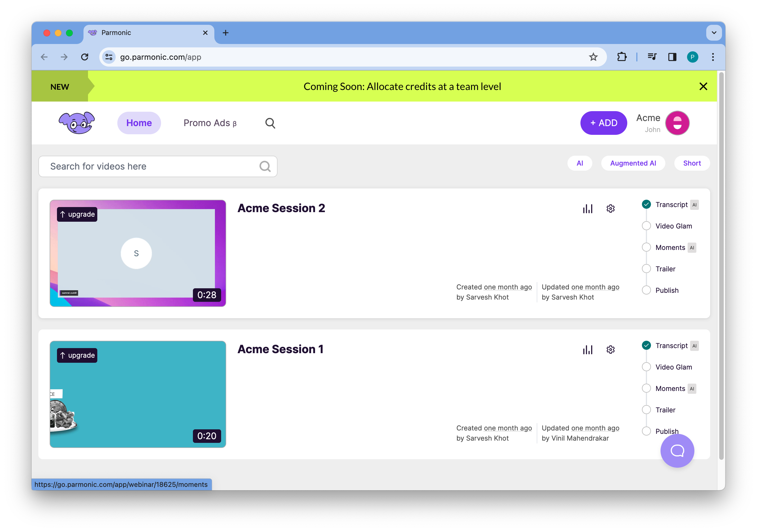This screenshot has height=532, width=757.
Task: Switch to Promo Ads tab
Action: [x=210, y=123]
